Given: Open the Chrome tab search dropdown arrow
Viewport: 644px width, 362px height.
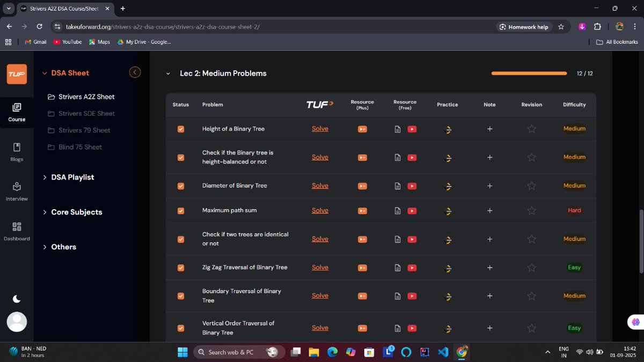Looking at the screenshot, I should tap(8, 9).
